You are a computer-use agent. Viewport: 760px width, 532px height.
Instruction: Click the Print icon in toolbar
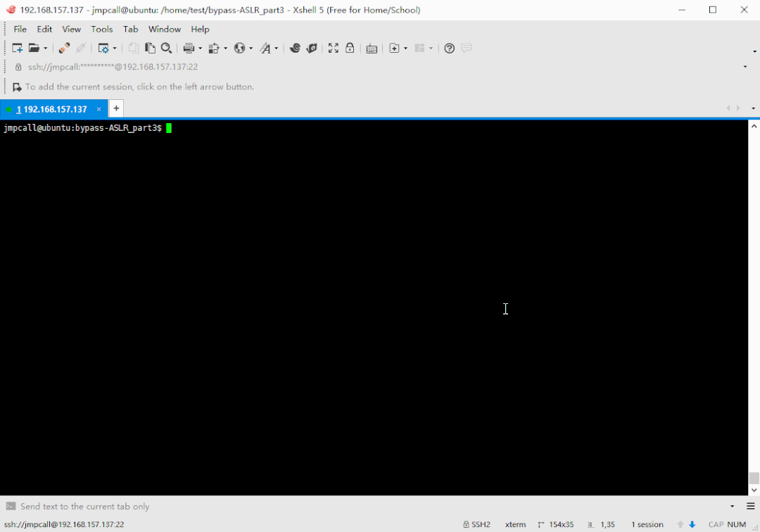[189, 48]
